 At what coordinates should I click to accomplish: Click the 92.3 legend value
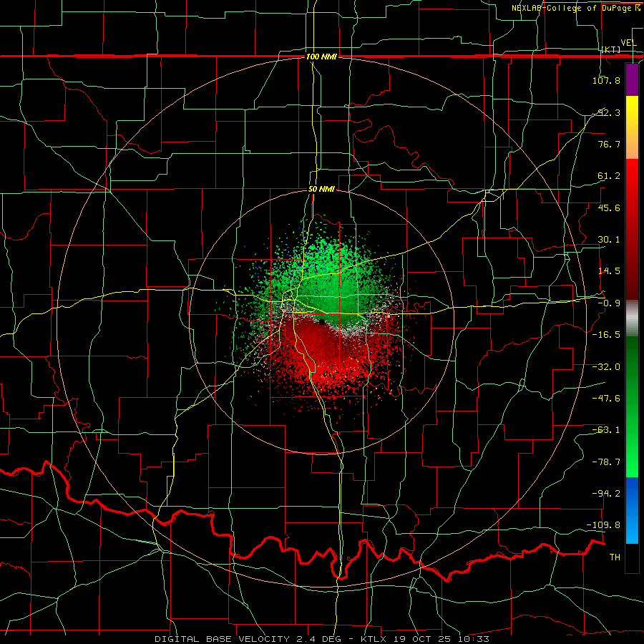[609, 112]
